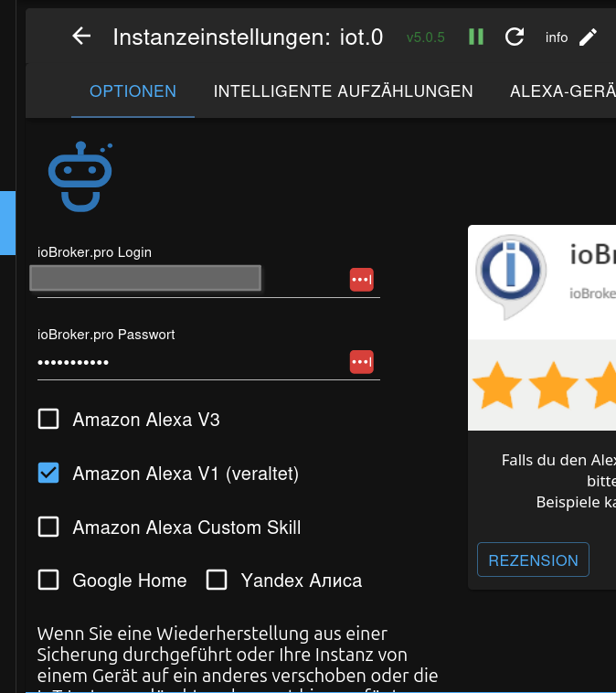Viewport: 616px width, 693px height.
Task: Click the back arrow icon
Action: click(x=82, y=37)
